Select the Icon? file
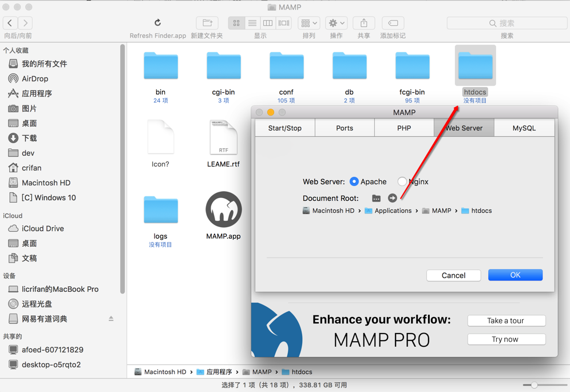The width and height of the screenshot is (570, 392). [161, 137]
